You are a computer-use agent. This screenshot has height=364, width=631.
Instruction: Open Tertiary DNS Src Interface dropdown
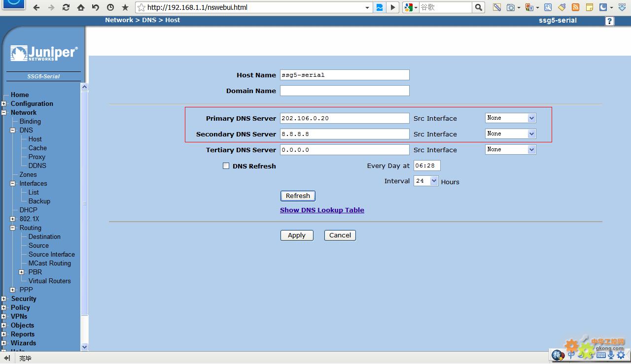tap(510, 150)
